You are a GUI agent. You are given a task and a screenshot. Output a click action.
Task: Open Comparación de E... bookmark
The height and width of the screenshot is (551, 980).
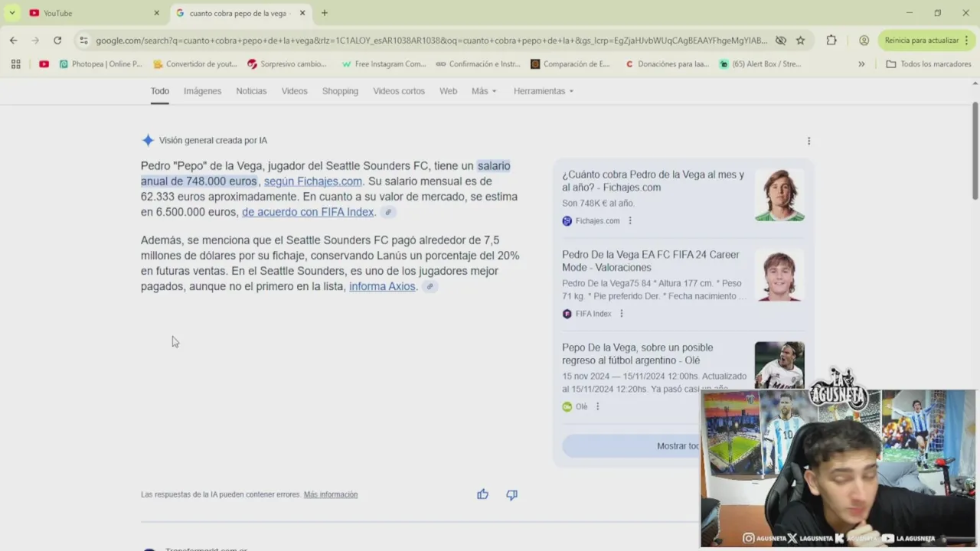(570, 64)
